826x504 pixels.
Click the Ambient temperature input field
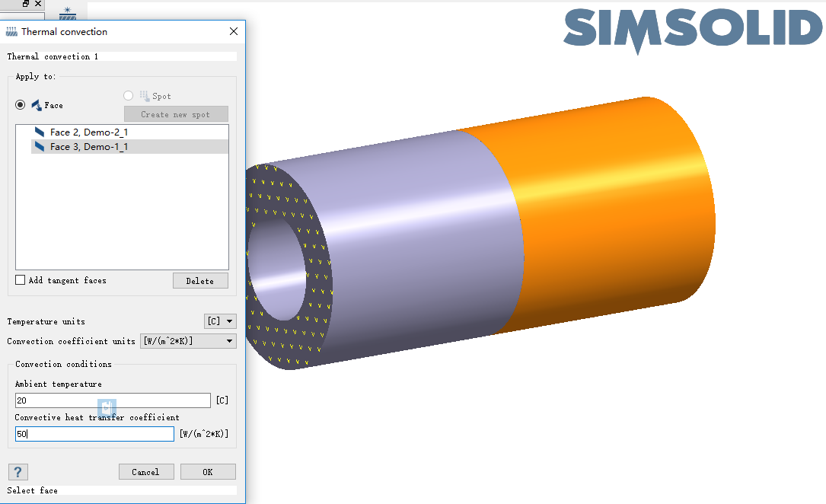click(113, 400)
